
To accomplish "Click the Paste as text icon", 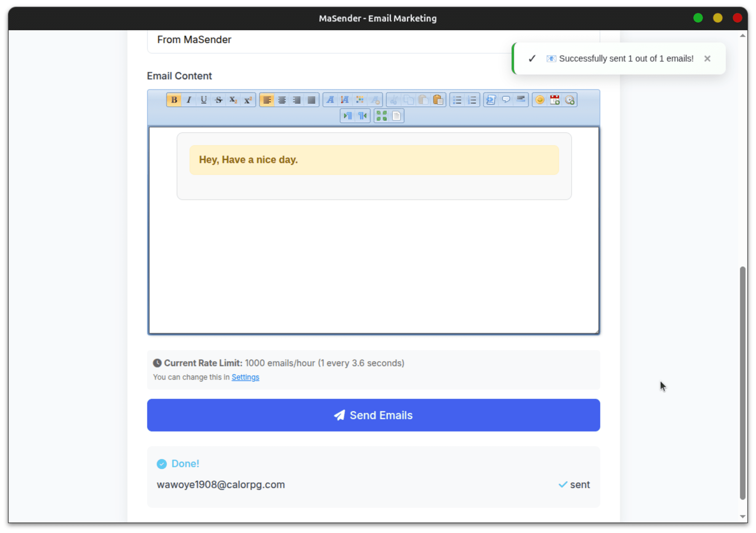I will tap(438, 100).
